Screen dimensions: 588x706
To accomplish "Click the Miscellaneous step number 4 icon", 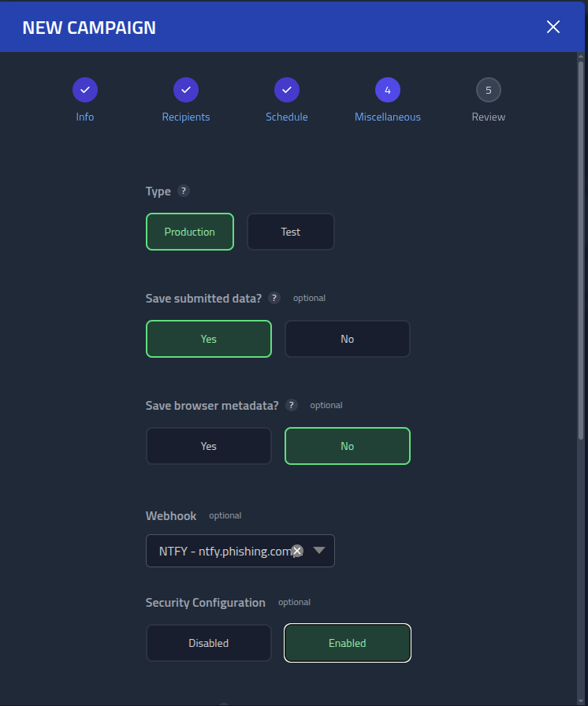I will tap(388, 90).
